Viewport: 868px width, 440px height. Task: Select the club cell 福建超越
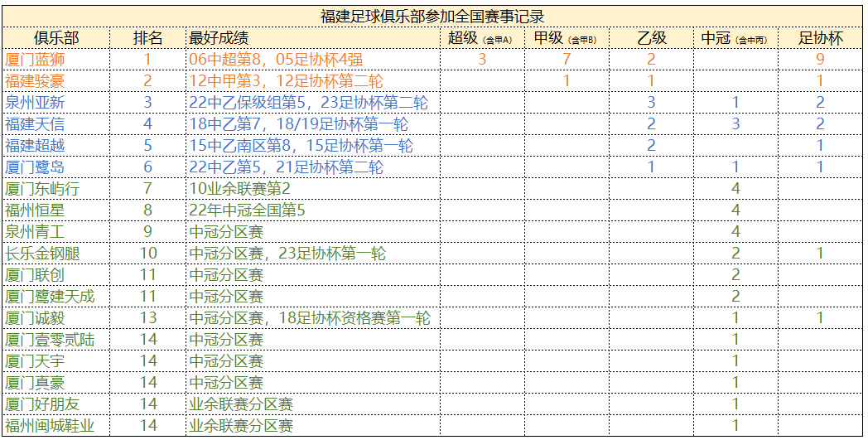pyautogui.click(x=56, y=145)
